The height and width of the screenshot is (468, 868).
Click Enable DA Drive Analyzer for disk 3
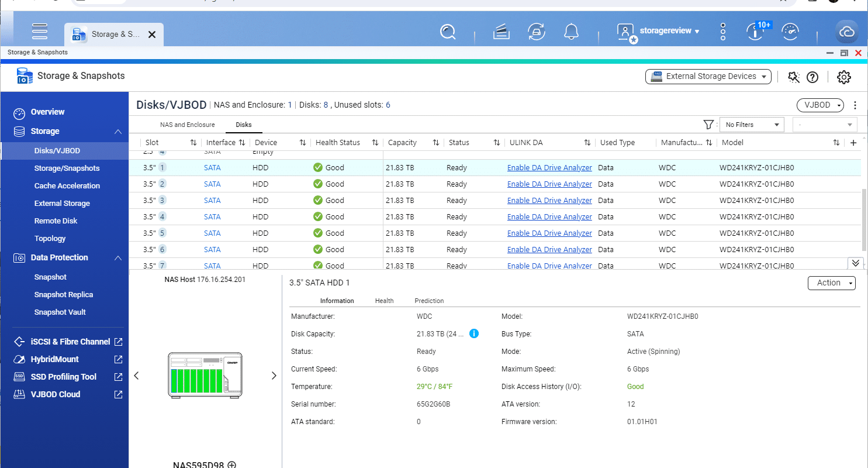pos(549,201)
